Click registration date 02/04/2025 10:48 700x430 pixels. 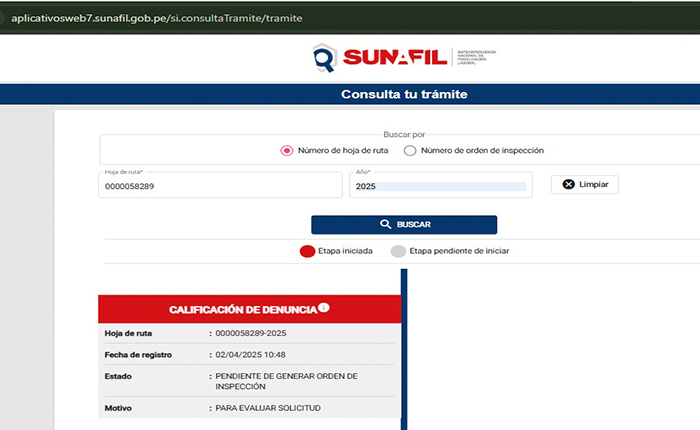[x=250, y=355]
